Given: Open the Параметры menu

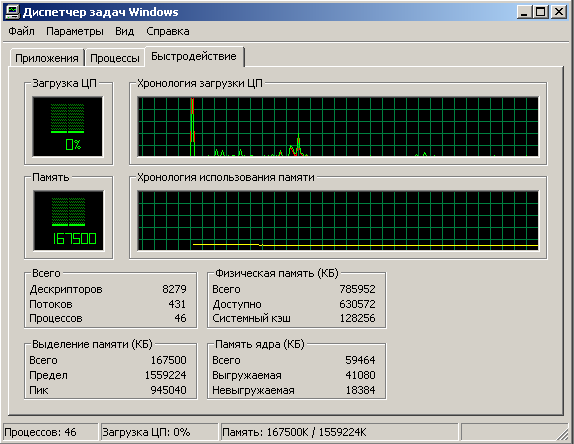Looking at the screenshot, I should tap(75, 31).
